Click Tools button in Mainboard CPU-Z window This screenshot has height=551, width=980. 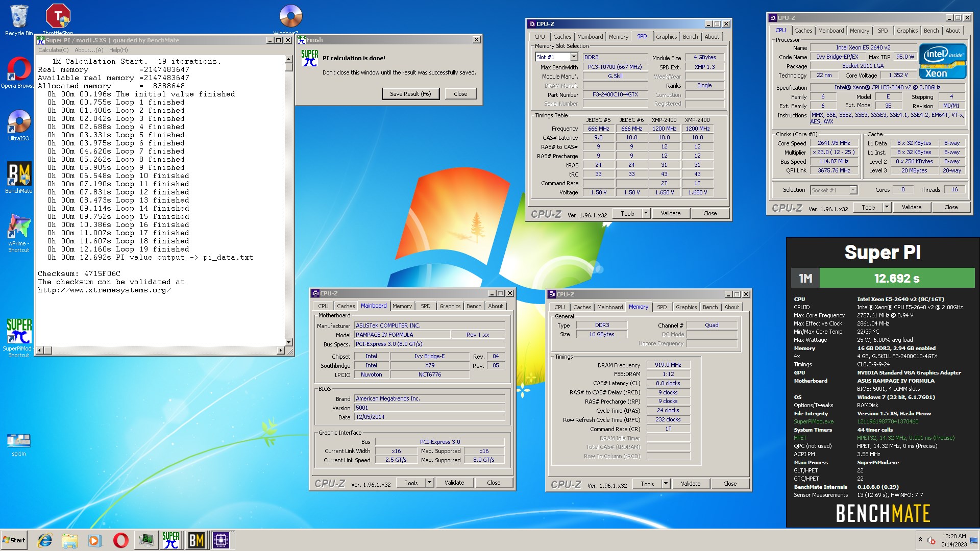coord(411,483)
